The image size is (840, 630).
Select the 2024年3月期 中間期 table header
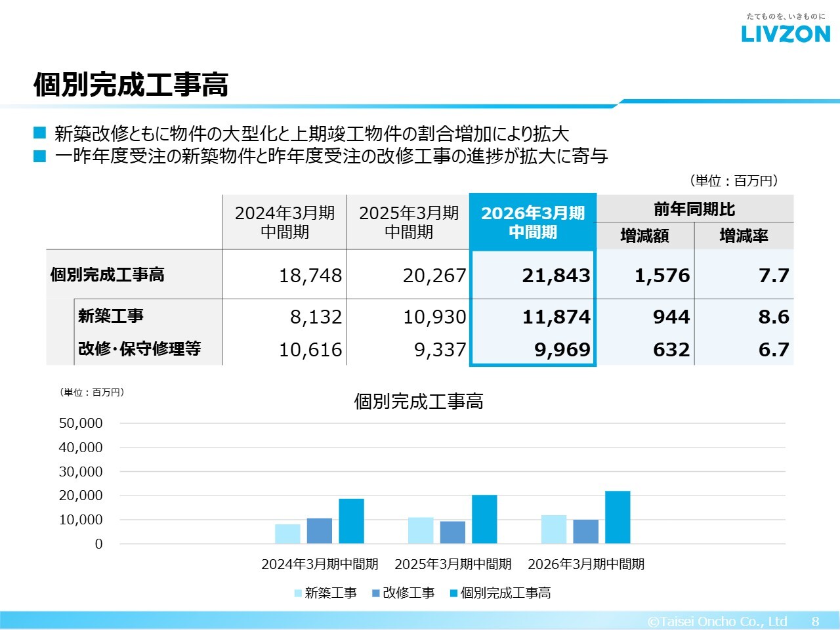pyautogui.click(x=285, y=222)
